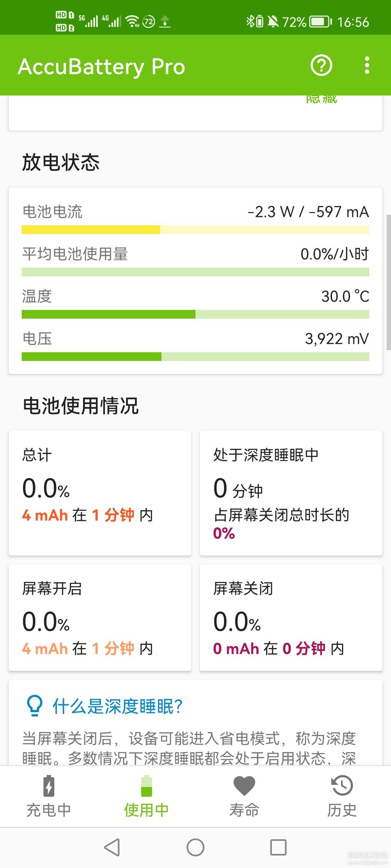Screen dimensions: 391x868
Task: Tap the 隐藏 hide link
Action: pos(321,99)
